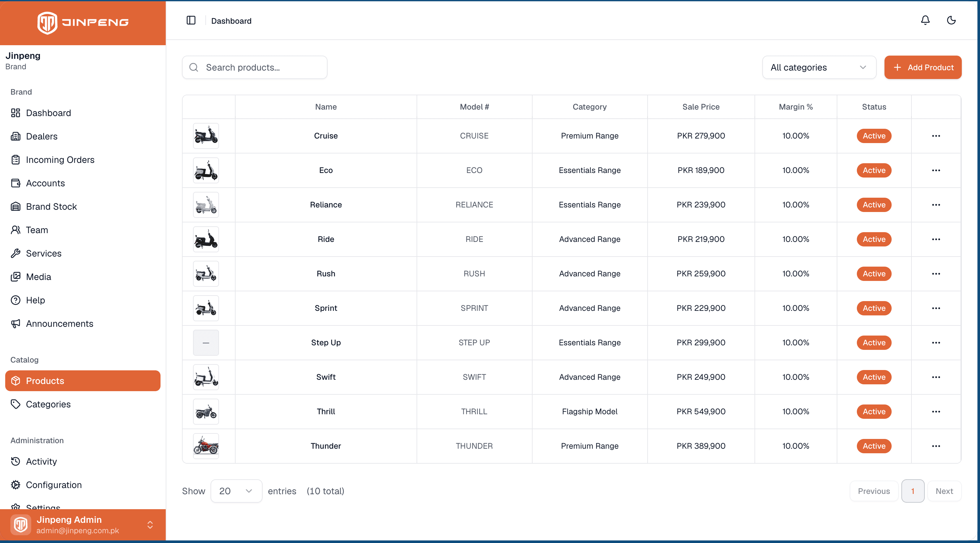980x543 pixels.
Task: Click the Media images icon
Action: point(16,277)
